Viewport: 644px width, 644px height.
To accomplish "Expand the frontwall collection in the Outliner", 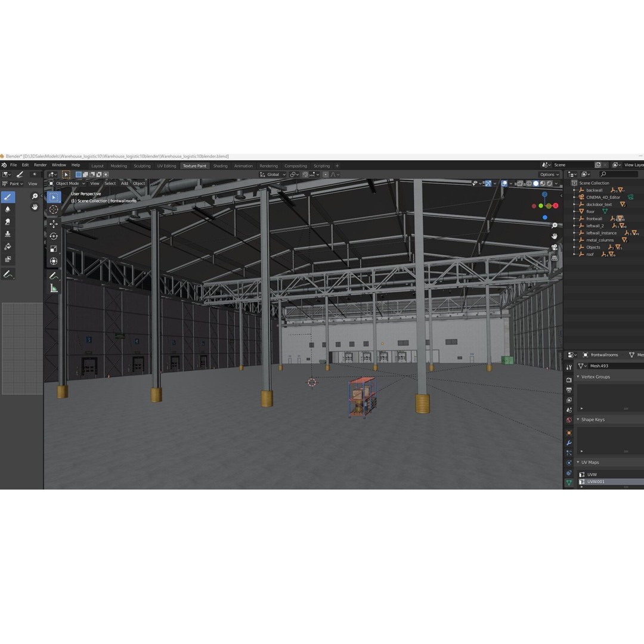I will 574,218.
